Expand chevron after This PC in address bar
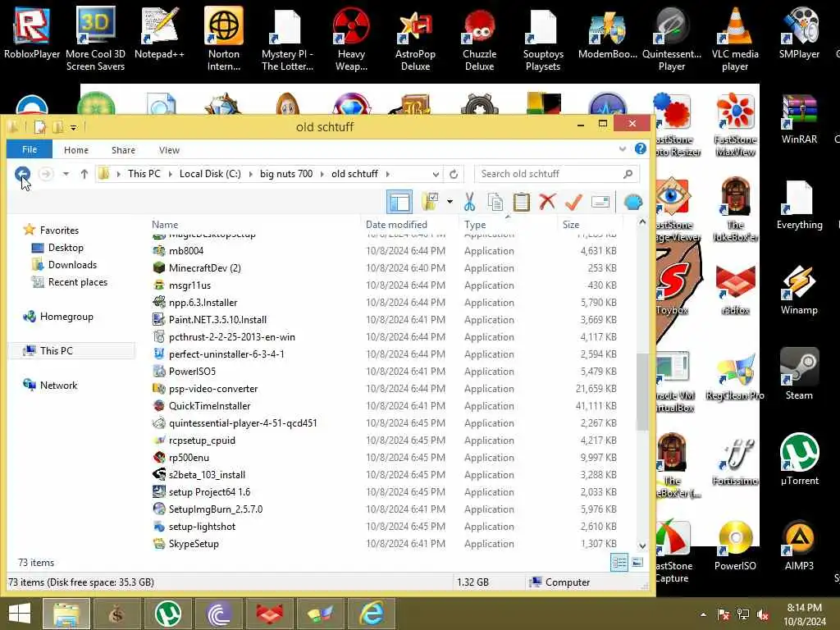The height and width of the screenshot is (630, 840). (171, 174)
